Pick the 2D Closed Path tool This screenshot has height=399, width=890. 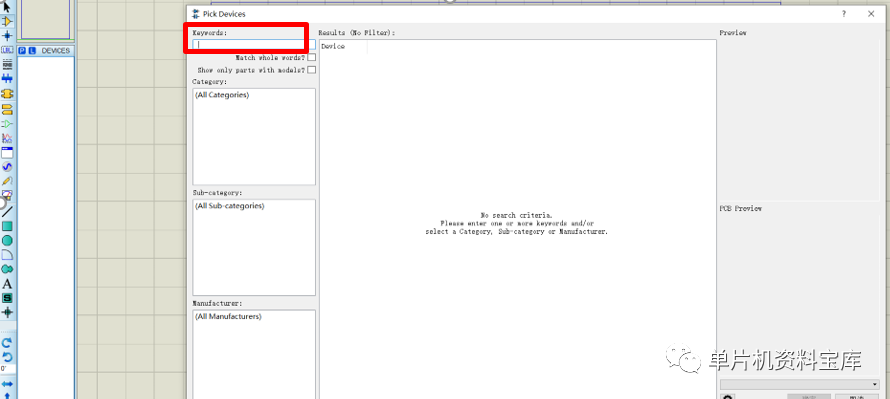pos(7,269)
